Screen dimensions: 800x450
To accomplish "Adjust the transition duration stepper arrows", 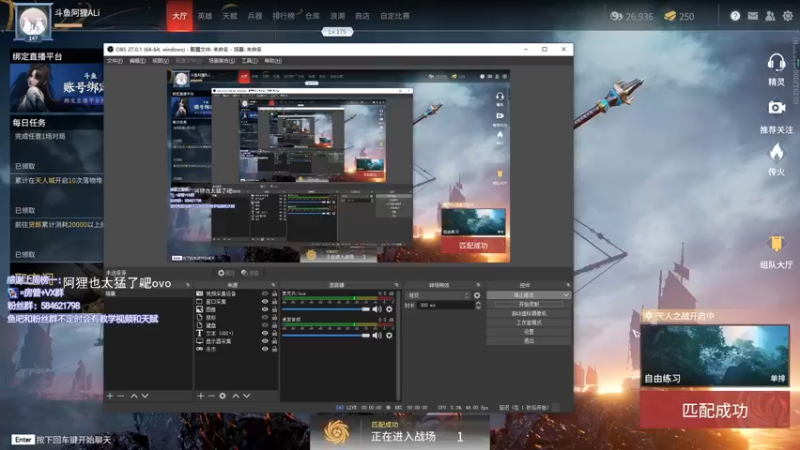I will pos(478,305).
